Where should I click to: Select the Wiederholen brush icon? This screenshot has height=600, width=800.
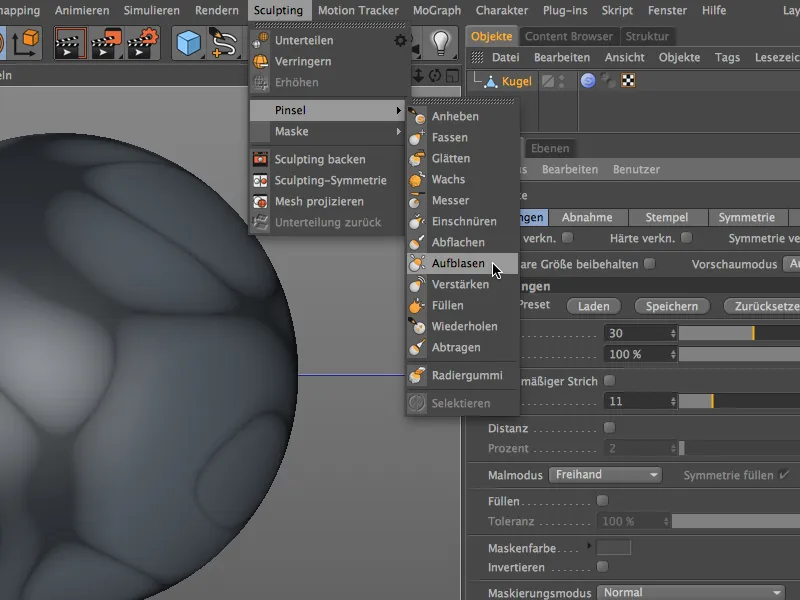coord(417,326)
